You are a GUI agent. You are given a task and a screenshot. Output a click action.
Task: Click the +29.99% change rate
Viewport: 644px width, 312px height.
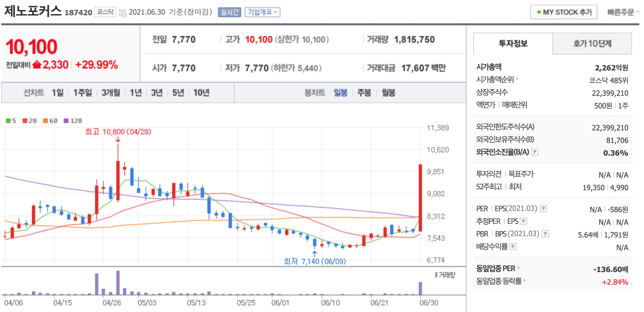tap(96, 65)
